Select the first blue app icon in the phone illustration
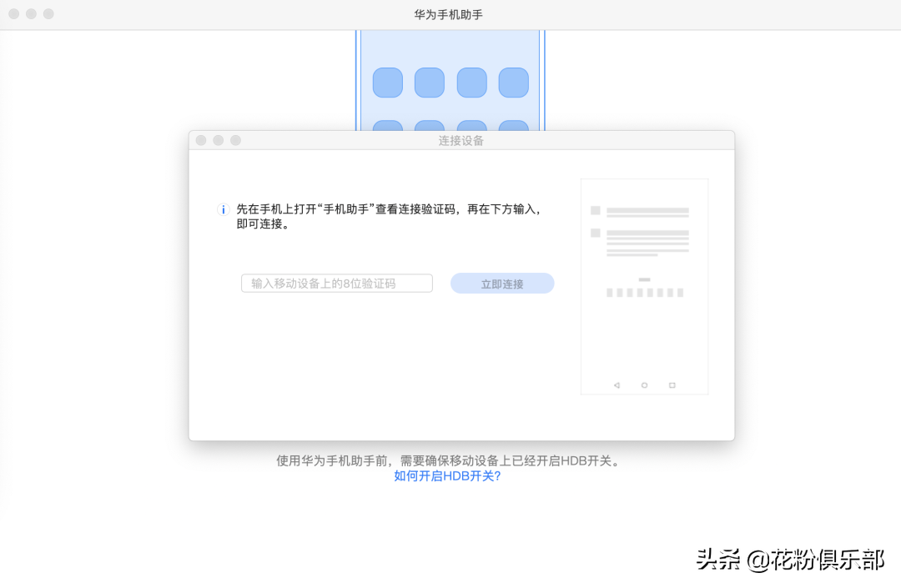Screen dimensions: 901x588 pyautogui.click(x=387, y=83)
